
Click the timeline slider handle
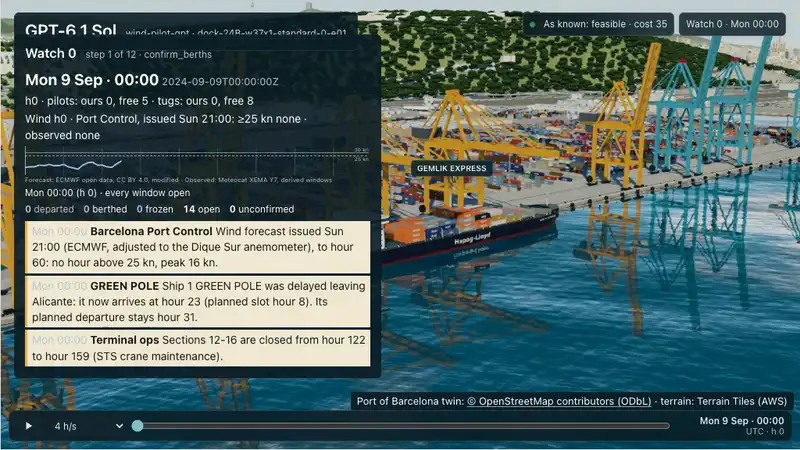pos(137,426)
